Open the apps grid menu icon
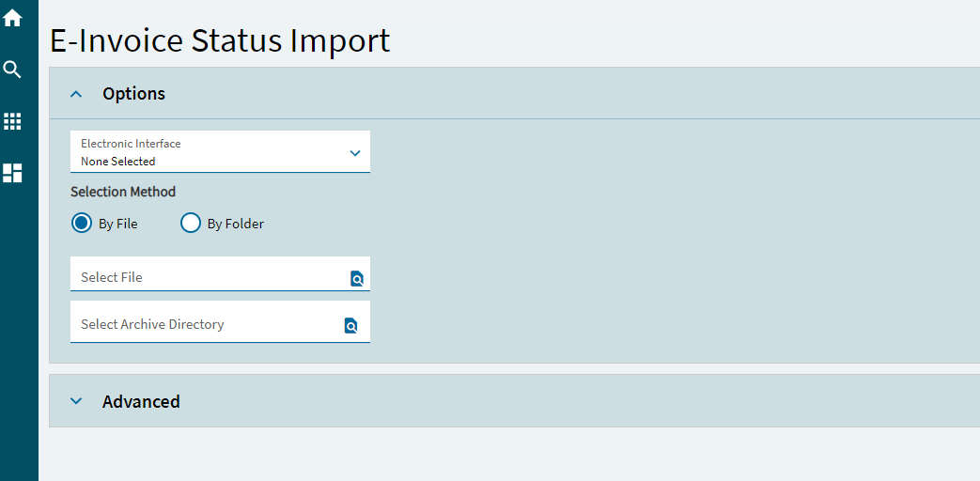This screenshot has height=481, width=980. [12, 121]
